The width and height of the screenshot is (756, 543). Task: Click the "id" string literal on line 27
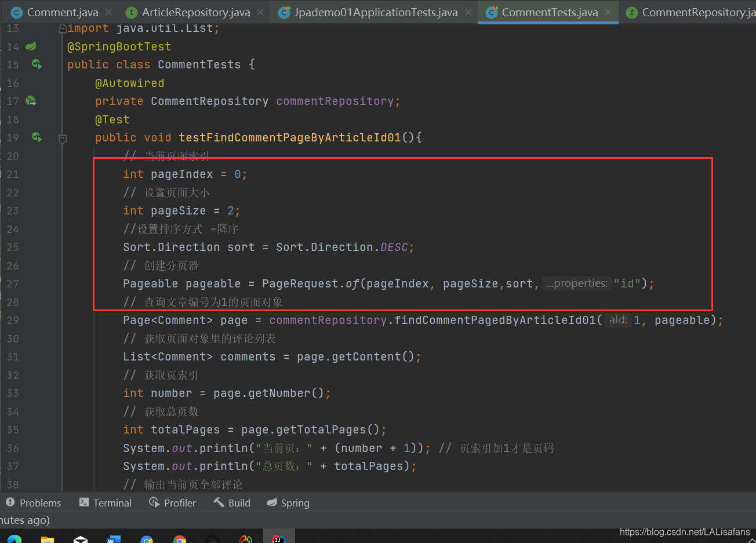tap(627, 283)
